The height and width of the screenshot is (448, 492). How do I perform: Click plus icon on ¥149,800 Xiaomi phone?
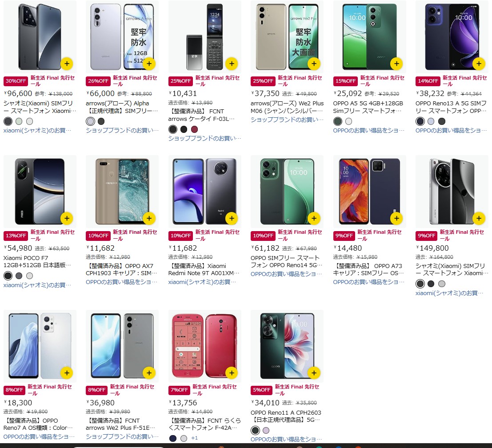click(x=479, y=218)
